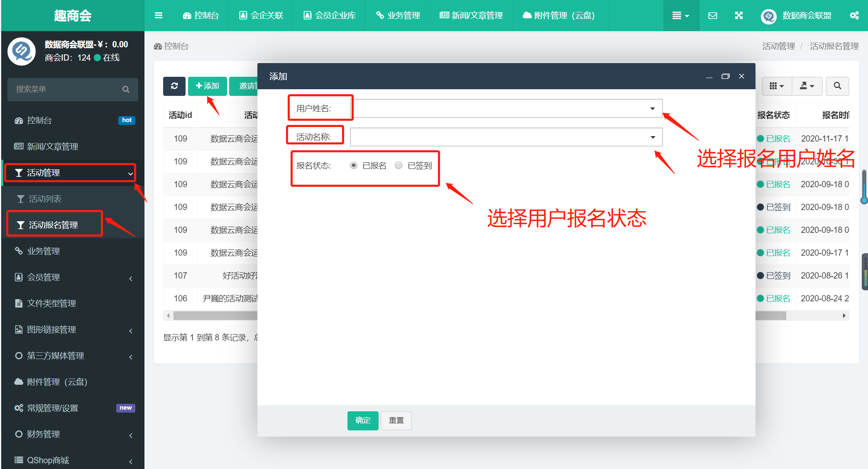
Task: Click the 重置 reset button
Action: coord(396,420)
